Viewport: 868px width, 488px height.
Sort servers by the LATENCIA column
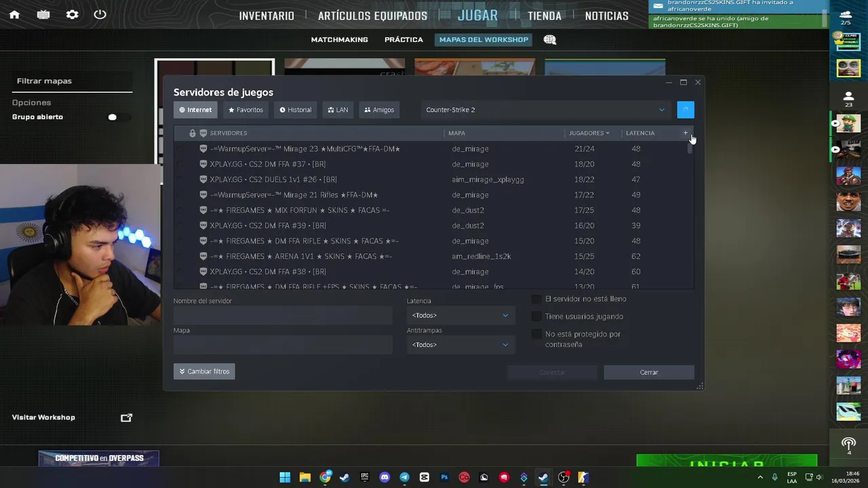(640, 133)
